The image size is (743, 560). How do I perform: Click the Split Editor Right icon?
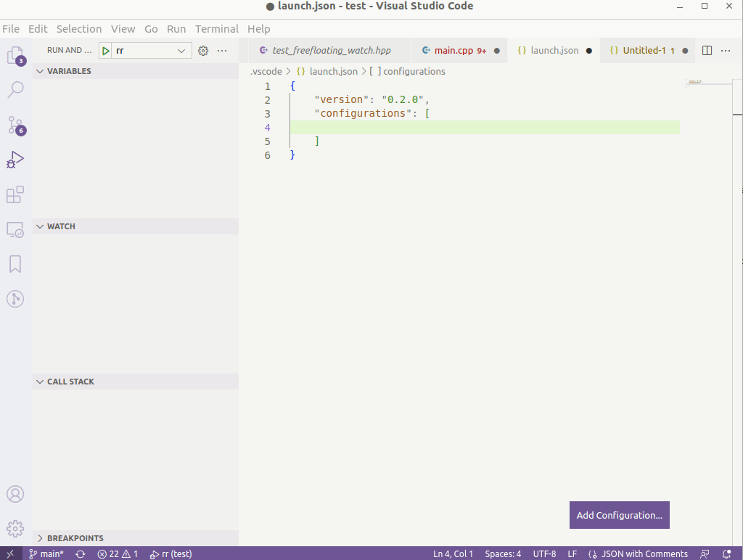click(x=707, y=51)
